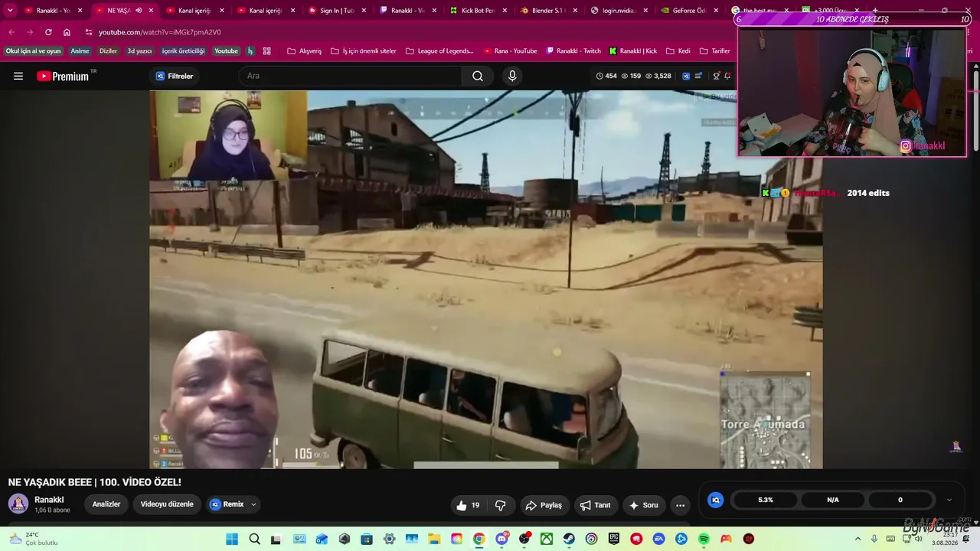Screen dimensions: 980x551
Task: Open Discord from the taskbar
Action: [x=501, y=539]
